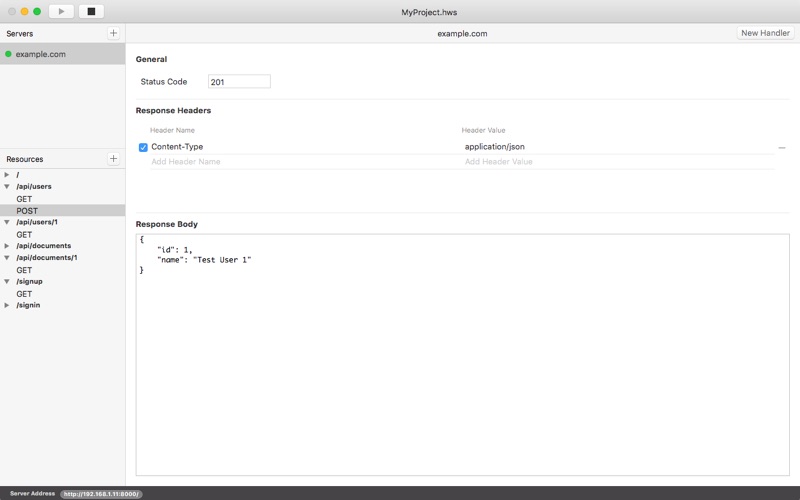The height and width of the screenshot is (500, 800).
Task: Collapse the /api/users/1 resource
Action: tap(7, 222)
